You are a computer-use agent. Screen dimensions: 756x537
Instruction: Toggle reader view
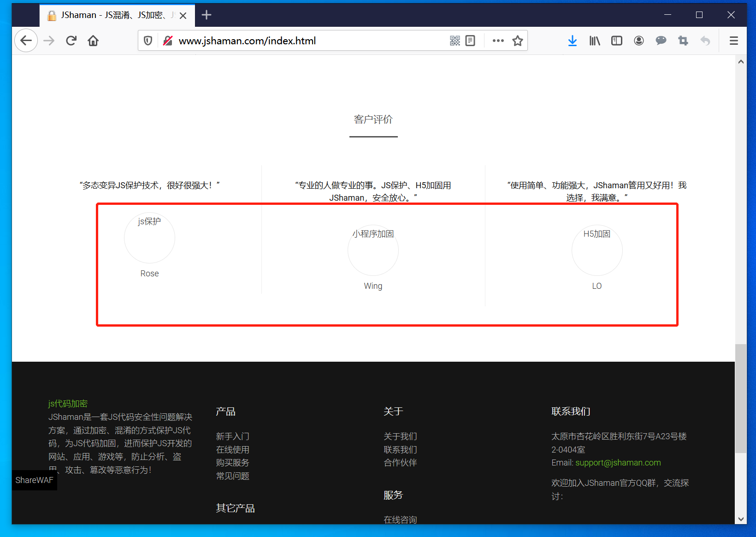[x=470, y=41]
